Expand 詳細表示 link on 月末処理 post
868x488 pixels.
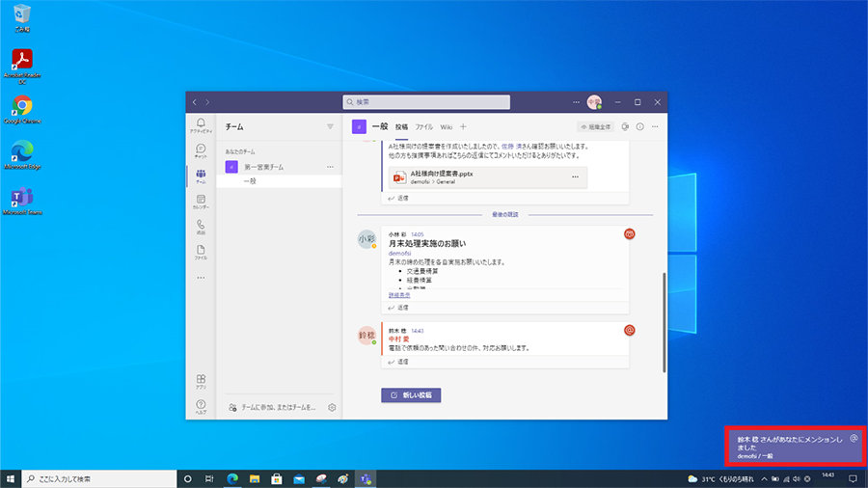[x=399, y=295]
